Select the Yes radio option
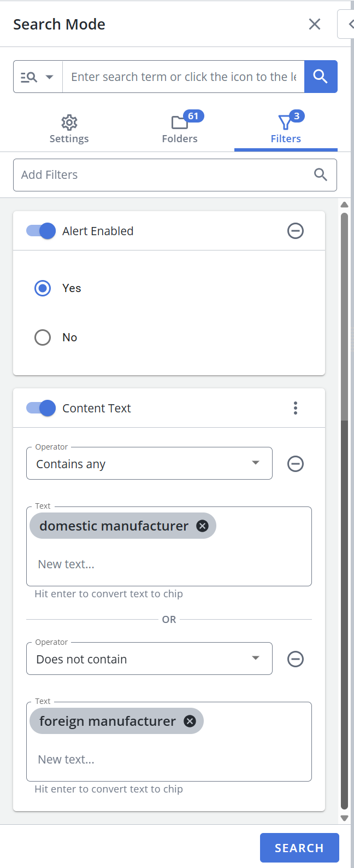Image resolution: width=354 pixels, height=868 pixels. point(43,288)
